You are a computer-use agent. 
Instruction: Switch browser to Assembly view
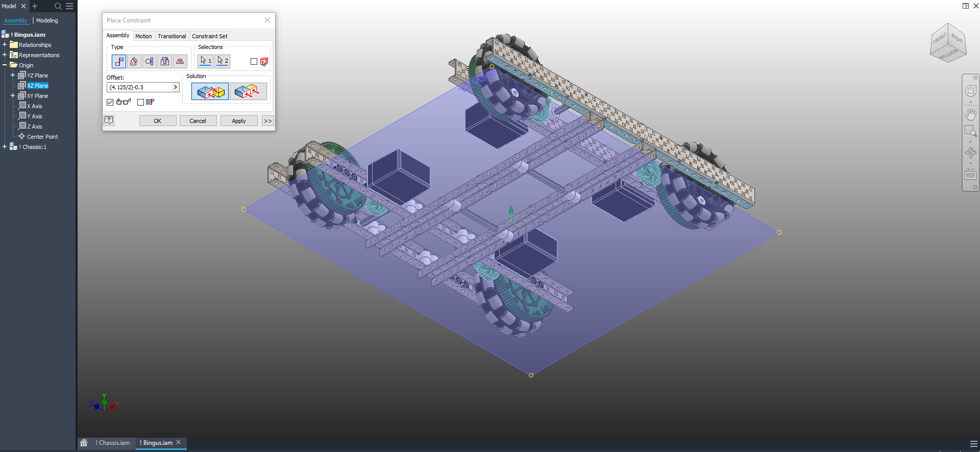click(x=16, y=20)
